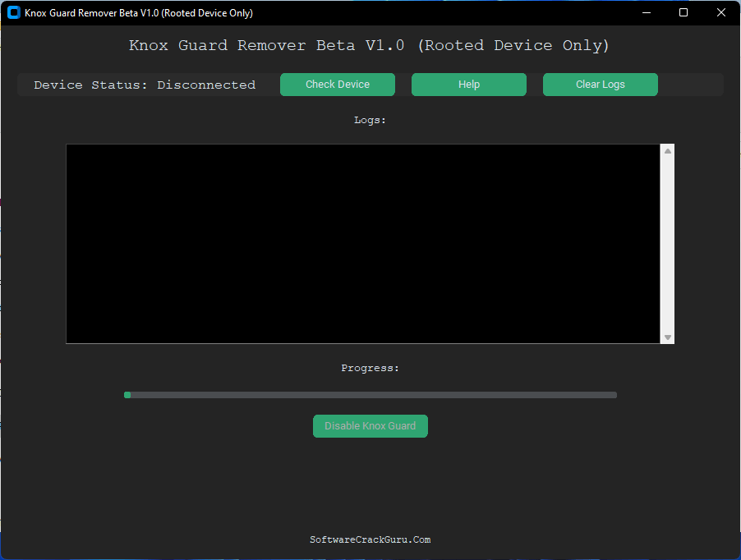Screen dimensions: 741x560
Task: Click the Progress: heading label
Action: click(x=370, y=367)
